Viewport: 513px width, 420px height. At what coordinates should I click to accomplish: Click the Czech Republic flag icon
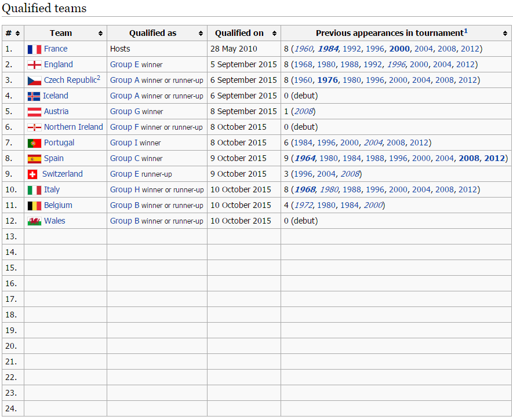(34, 81)
